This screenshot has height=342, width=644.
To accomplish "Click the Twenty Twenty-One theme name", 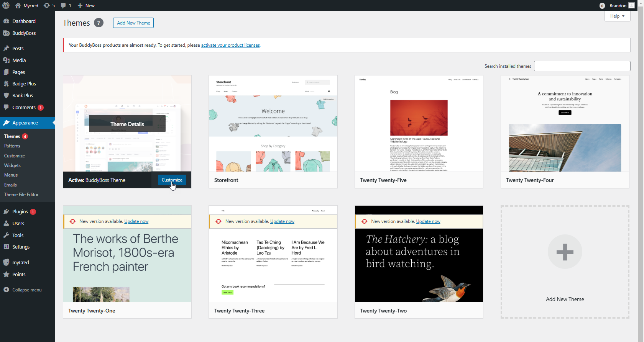I will 92,311.
